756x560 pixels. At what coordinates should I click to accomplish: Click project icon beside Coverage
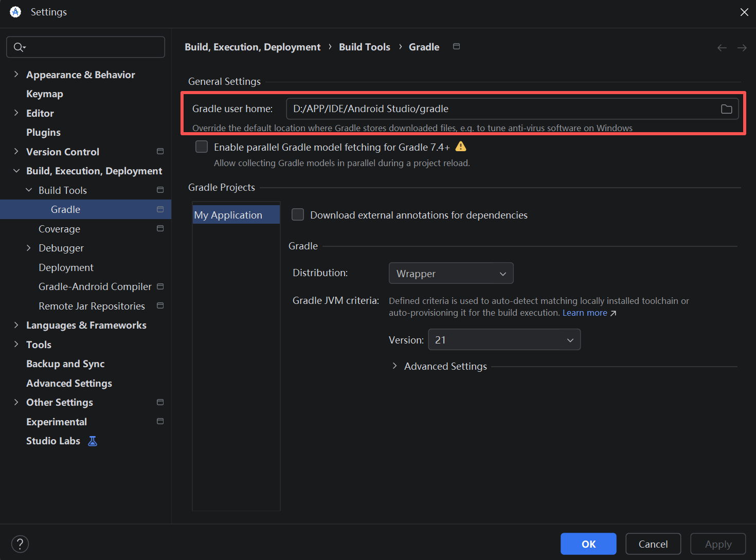pyautogui.click(x=160, y=228)
